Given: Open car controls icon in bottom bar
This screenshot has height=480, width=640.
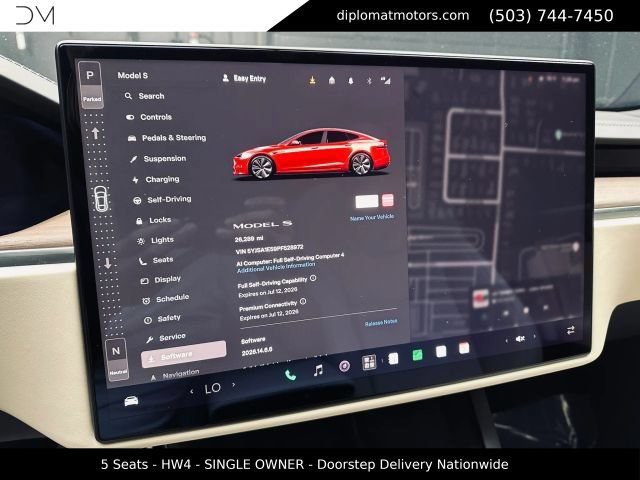Looking at the screenshot, I should pos(131,401).
